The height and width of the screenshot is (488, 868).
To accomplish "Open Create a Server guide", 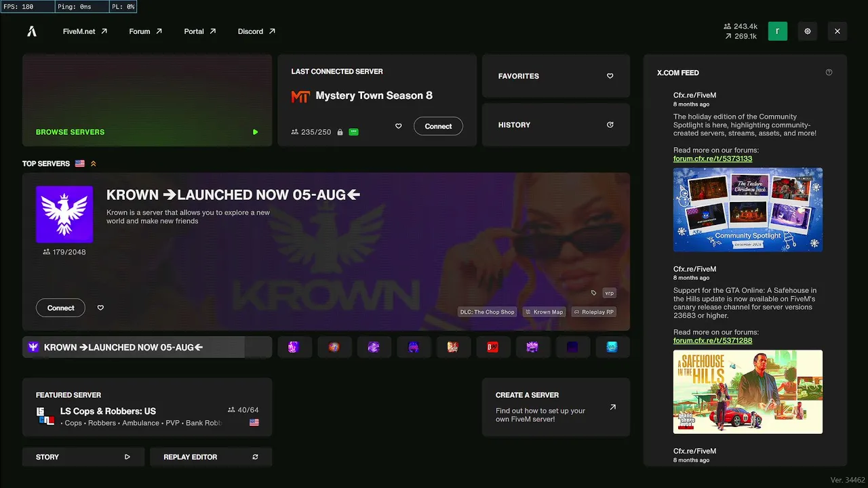I will pyautogui.click(x=556, y=407).
